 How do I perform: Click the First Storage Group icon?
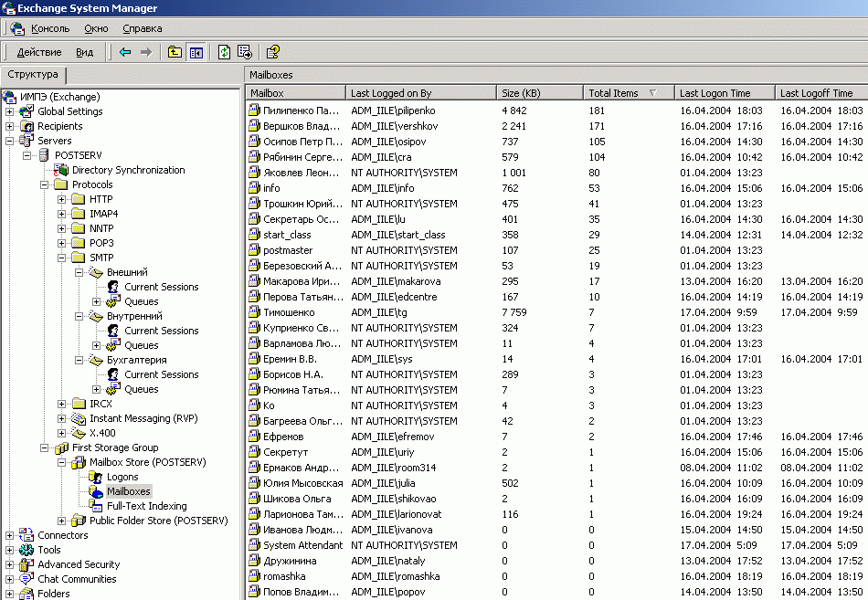(61, 447)
